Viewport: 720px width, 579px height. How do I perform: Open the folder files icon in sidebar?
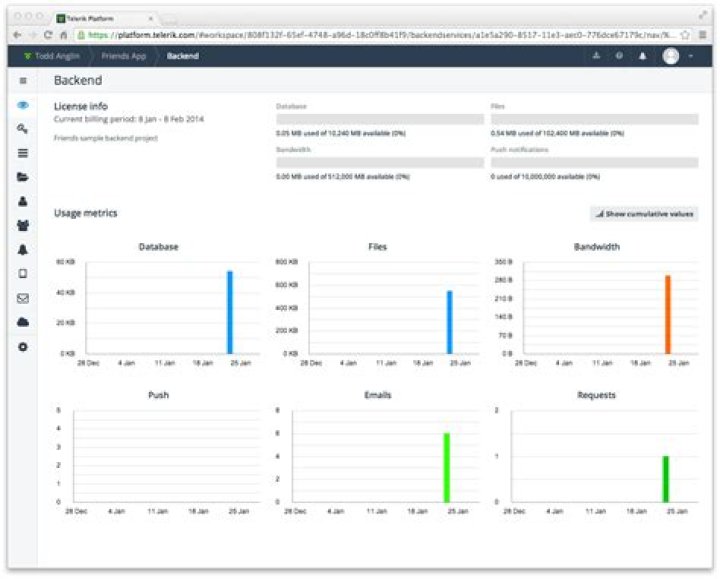tap(23, 177)
